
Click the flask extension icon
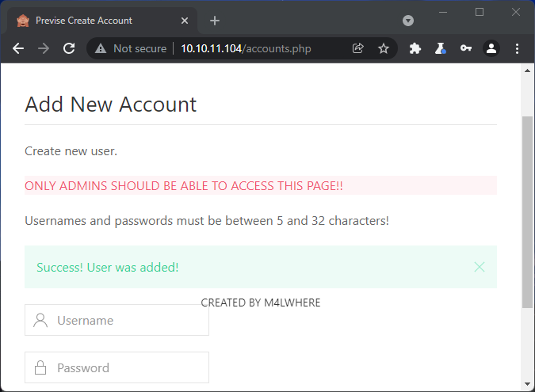pyautogui.click(x=441, y=48)
